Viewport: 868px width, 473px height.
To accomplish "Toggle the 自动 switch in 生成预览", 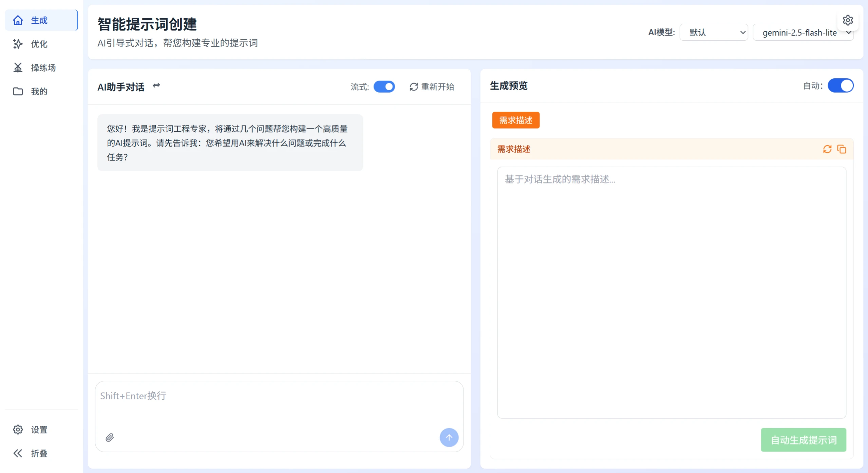I will pyautogui.click(x=841, y=86).
